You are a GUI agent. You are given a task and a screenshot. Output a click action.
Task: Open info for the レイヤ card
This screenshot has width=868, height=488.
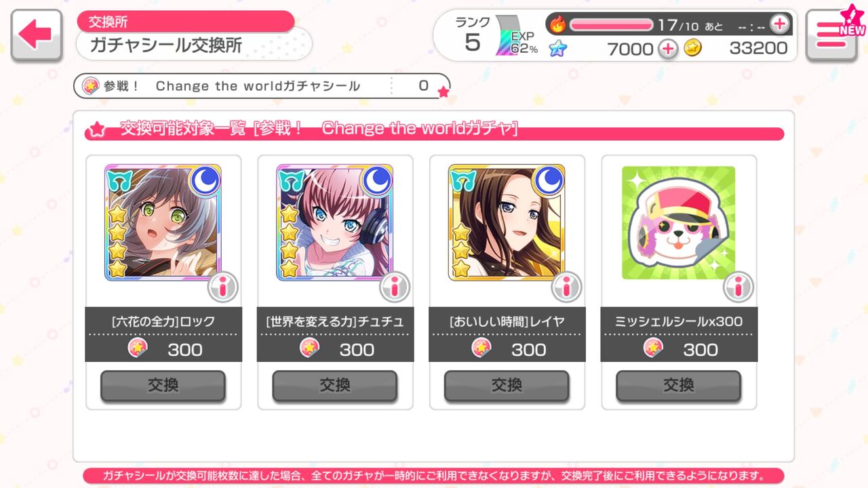tap(566, 287)
